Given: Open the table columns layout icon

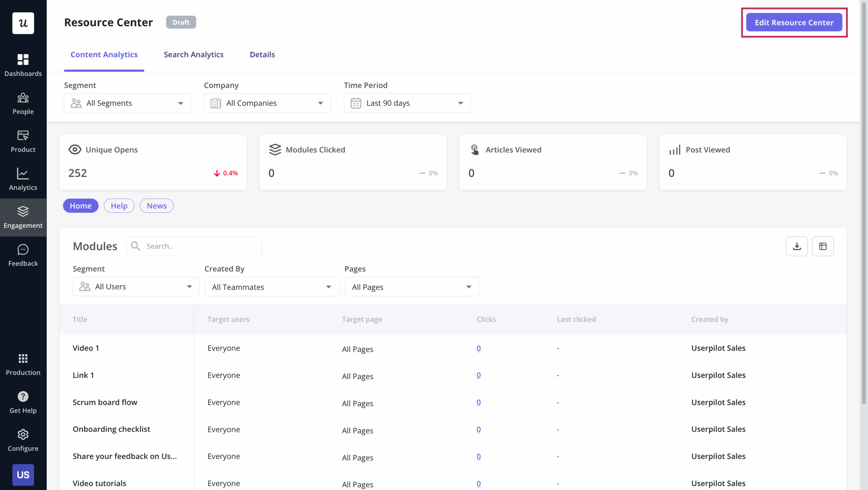Looking at the screenshot, I should pyautogui.click(x=823, y=246).
